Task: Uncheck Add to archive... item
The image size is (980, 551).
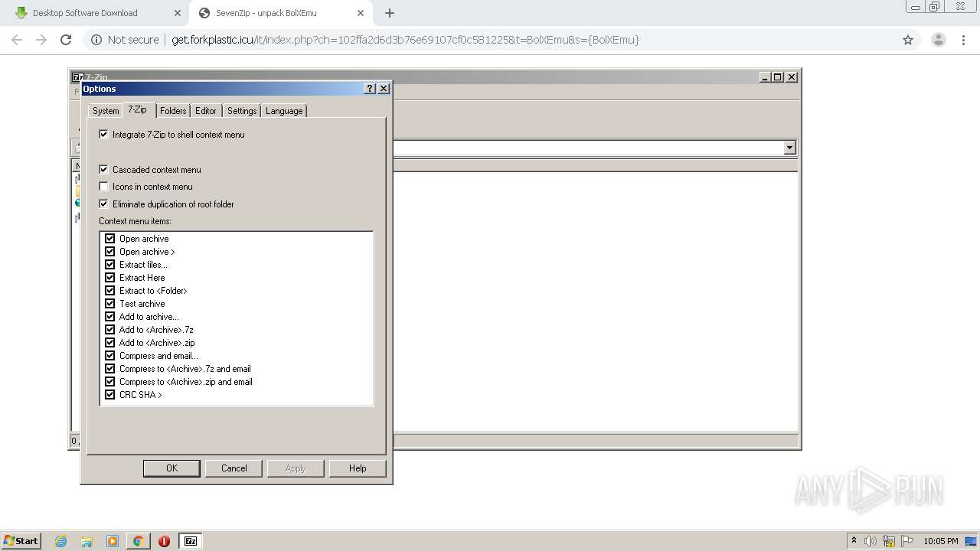Action: [x=109, y=317]
